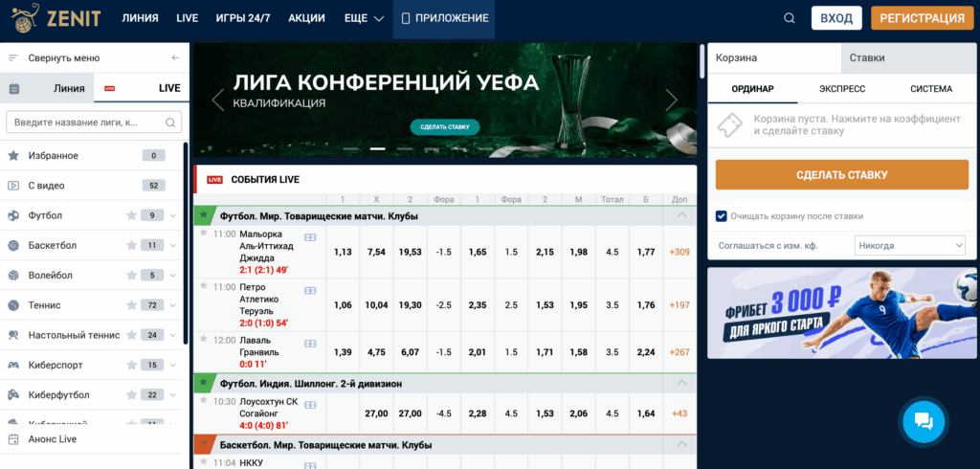Open the ЛИНИЯ top menu item
980x469 pixels.
click(140, 18)
